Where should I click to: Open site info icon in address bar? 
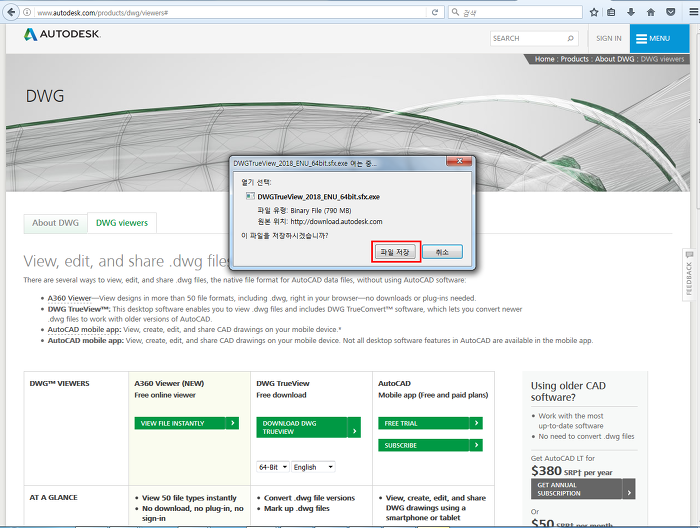[x=27, y=12]
